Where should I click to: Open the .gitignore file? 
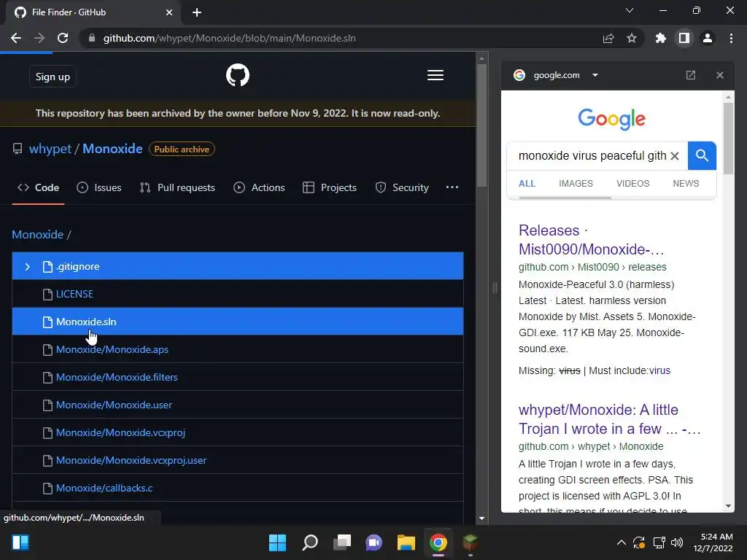77,267
